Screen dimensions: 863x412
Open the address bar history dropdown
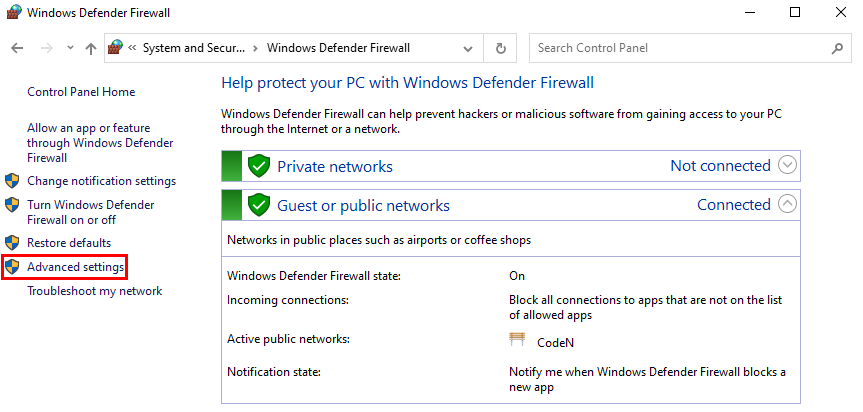coord(469,48)
